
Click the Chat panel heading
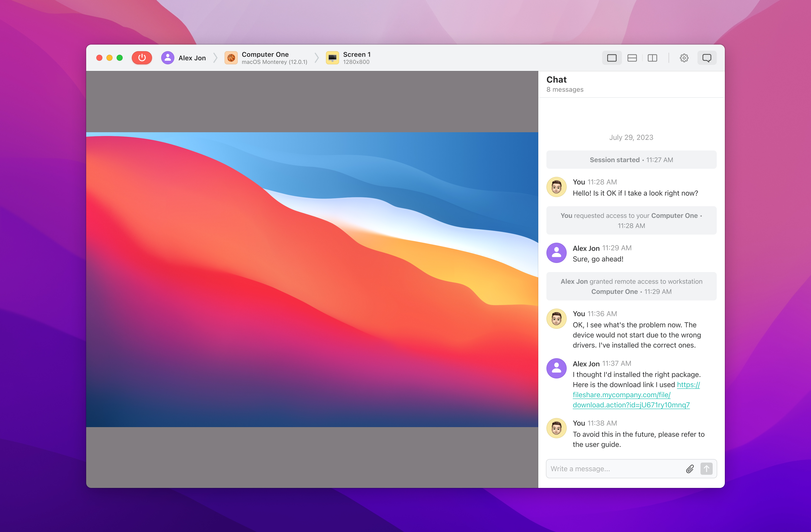pyautogui.click(x=557, y=79)
